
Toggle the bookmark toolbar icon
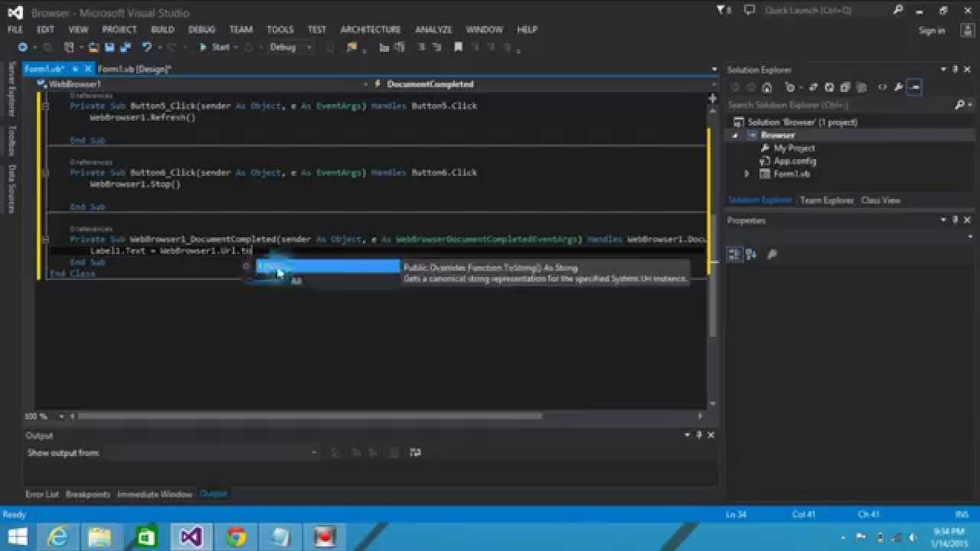point(458,47)
